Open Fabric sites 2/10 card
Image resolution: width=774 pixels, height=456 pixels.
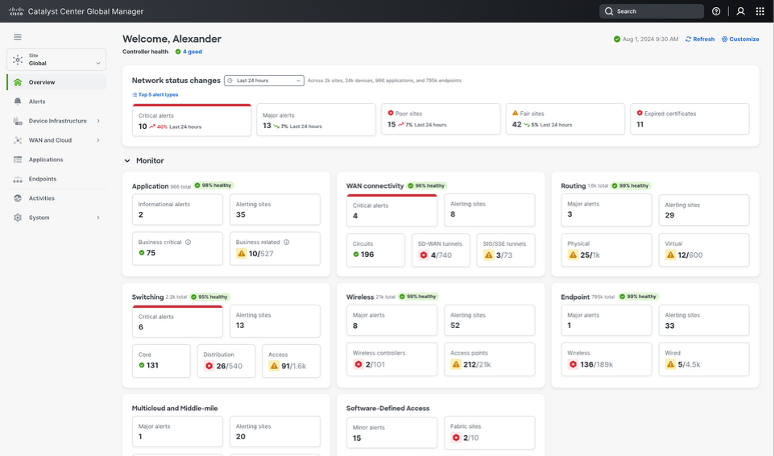pyautogui.click(x=490, y=433)
